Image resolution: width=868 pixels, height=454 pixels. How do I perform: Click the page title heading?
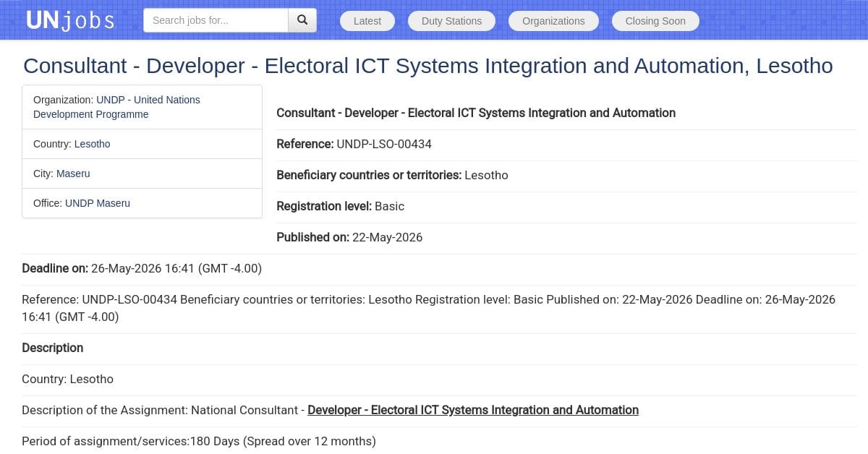point(428,66)
